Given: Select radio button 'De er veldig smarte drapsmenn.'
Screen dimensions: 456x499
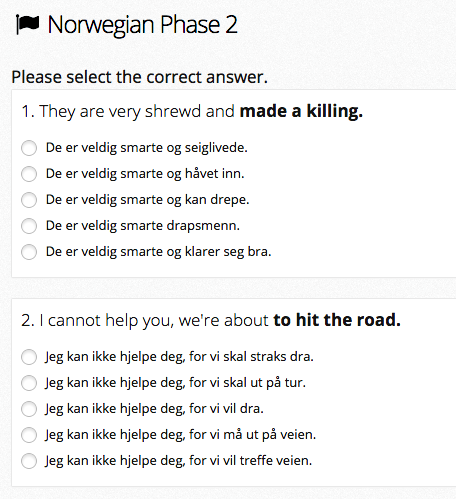Looking at the screenshot, I should pyautogui.click(x=29, y=226).
